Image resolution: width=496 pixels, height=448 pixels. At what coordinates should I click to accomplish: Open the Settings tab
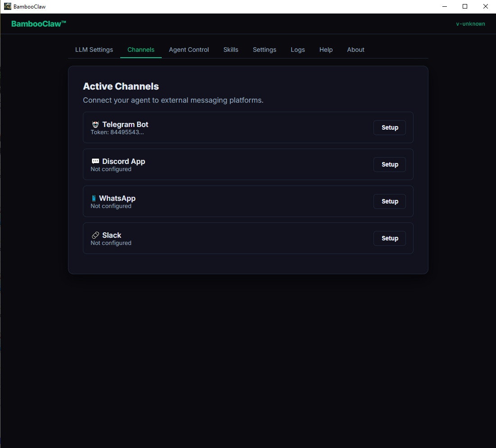tap(264, 50)
